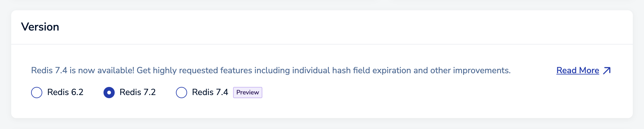644x129 pixels.
Task: Click the divider line below the Version heading
Action: pos(322,44)
